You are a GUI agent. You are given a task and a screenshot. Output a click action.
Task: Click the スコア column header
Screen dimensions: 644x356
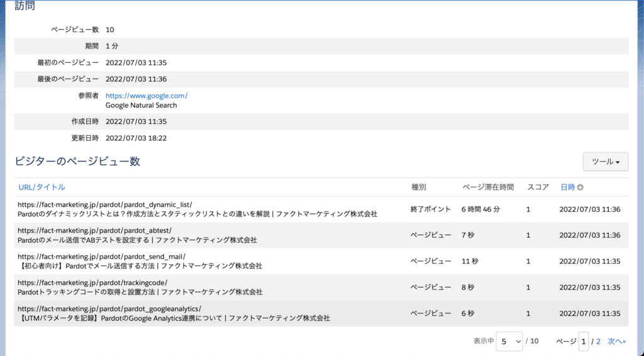click(538, 187)
